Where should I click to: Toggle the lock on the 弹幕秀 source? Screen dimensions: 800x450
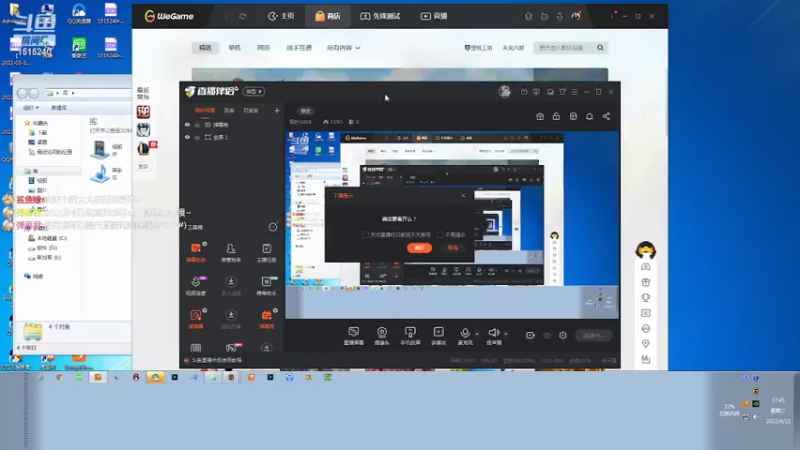click(x=197, y=124)
